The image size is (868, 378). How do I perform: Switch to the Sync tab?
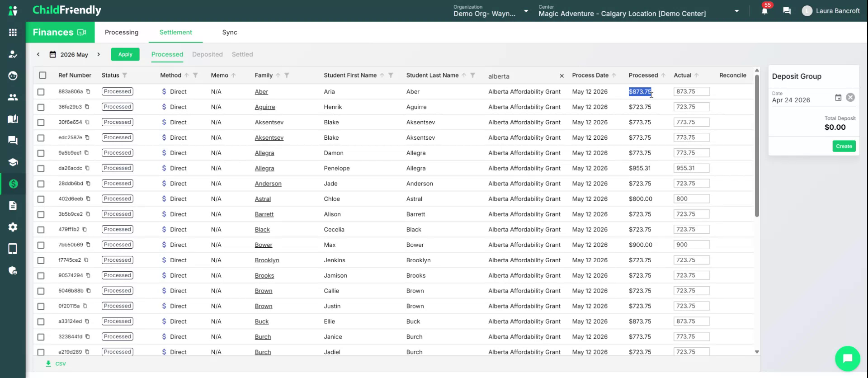click(x=230, y=32)
